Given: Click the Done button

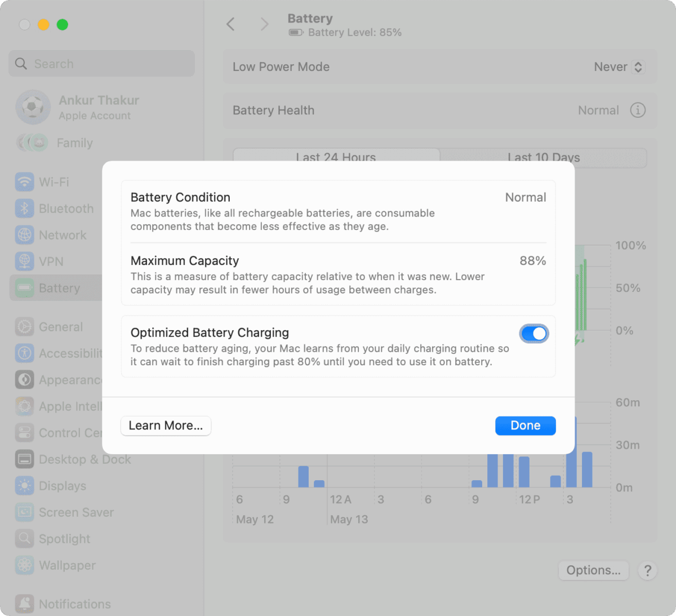Looking at the screenshot, I should click(x=526, y=426).
